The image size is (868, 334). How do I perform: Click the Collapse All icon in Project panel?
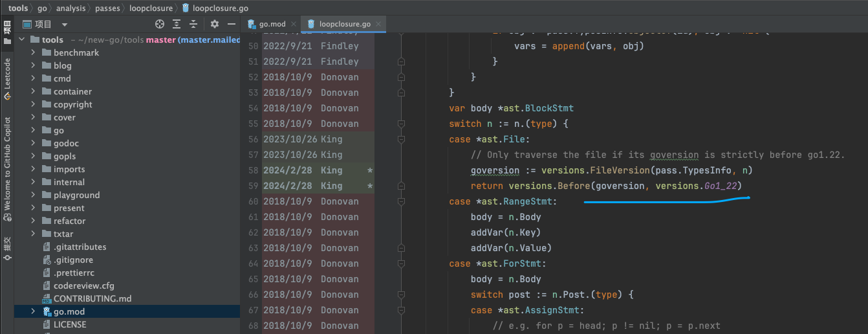pos(193,24)
